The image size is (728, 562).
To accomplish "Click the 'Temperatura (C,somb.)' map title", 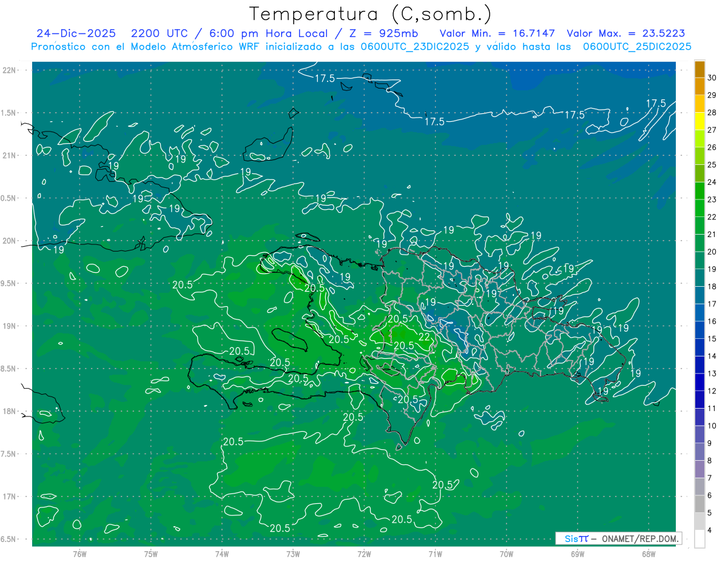I will [x=370, y=14].
